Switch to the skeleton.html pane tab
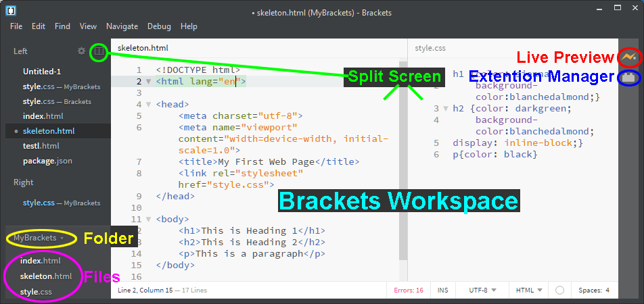 [x=143, y=48]
